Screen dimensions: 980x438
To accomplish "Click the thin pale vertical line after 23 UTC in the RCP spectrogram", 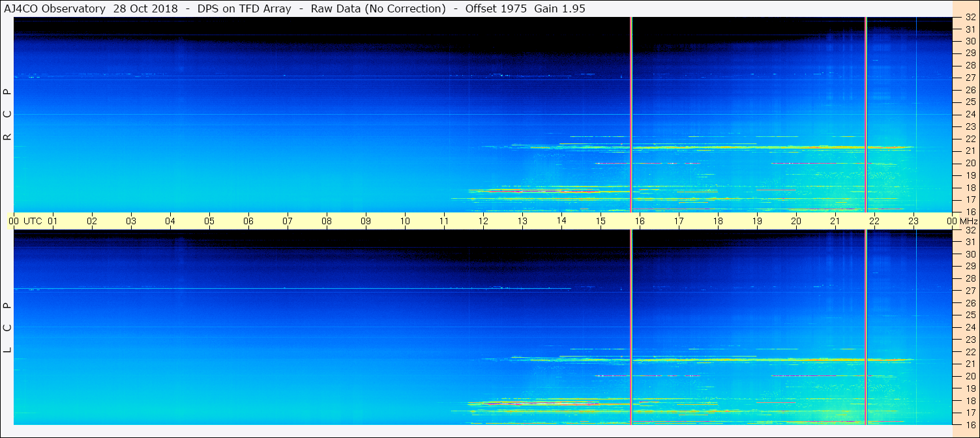I will tap(916, 114).
